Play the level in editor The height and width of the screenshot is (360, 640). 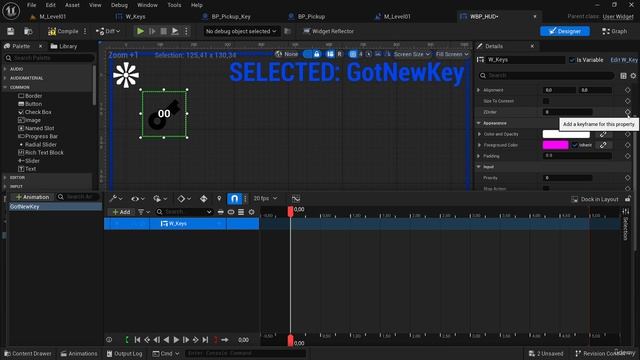(x=140, y=31)
